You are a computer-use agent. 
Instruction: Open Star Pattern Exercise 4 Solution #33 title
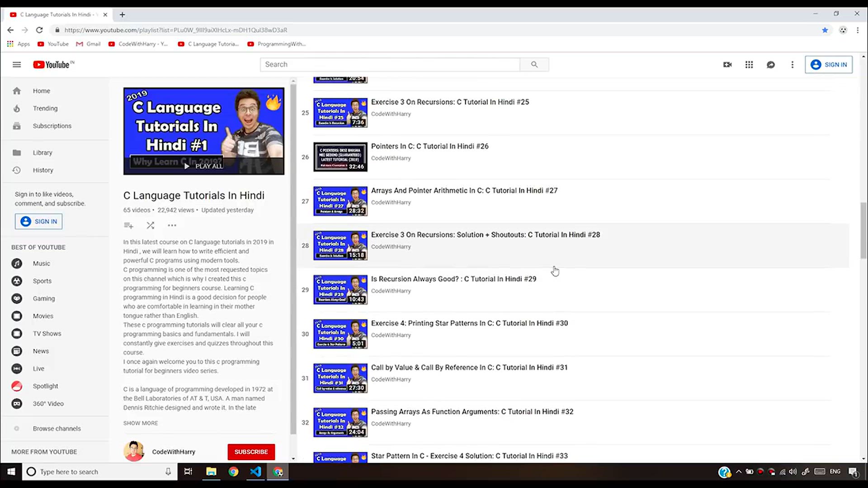coord(469,456)
